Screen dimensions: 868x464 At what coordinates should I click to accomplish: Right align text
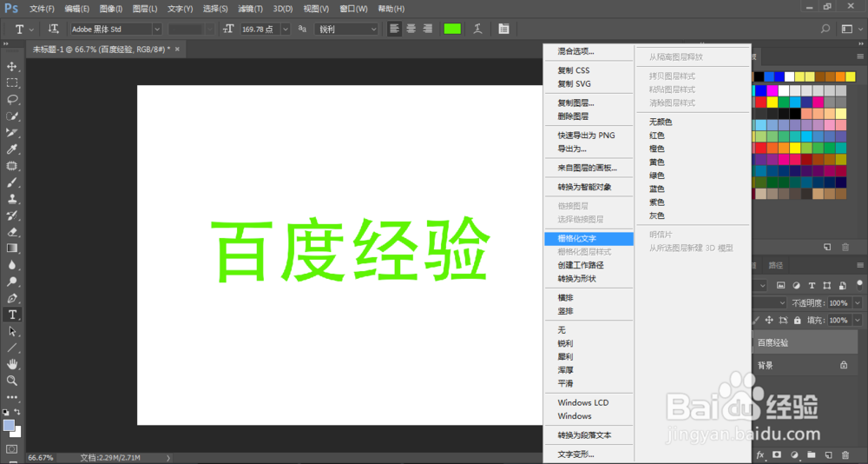click(427, 29)
